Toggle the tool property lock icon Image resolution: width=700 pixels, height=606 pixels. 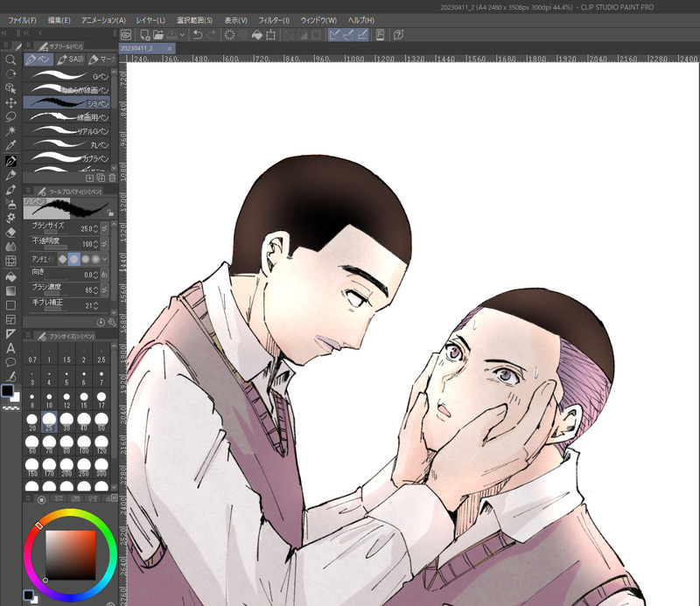110,212
